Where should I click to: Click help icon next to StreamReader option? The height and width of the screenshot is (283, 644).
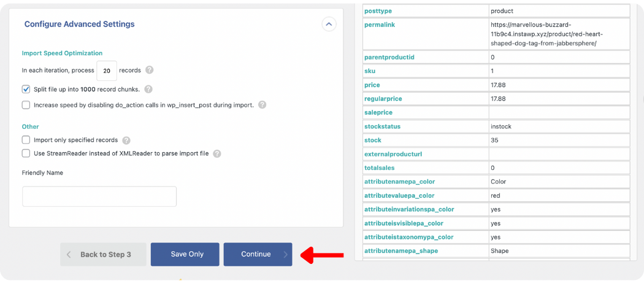217,154
